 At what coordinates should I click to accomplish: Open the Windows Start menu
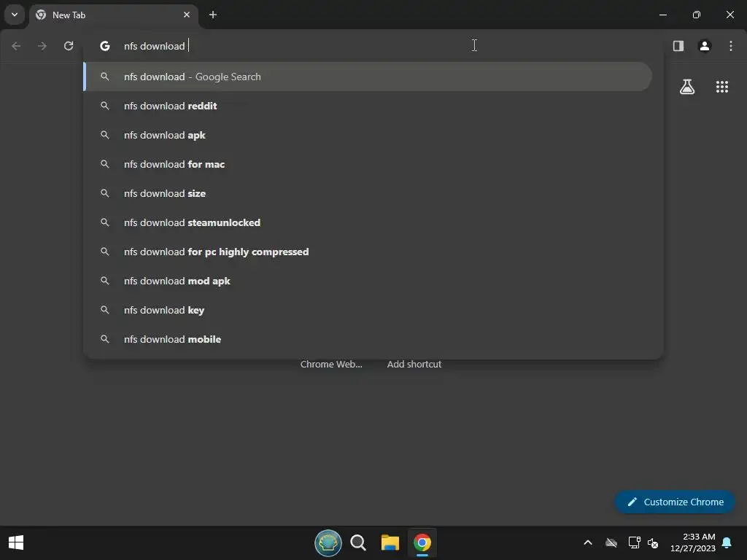point(16,542)
